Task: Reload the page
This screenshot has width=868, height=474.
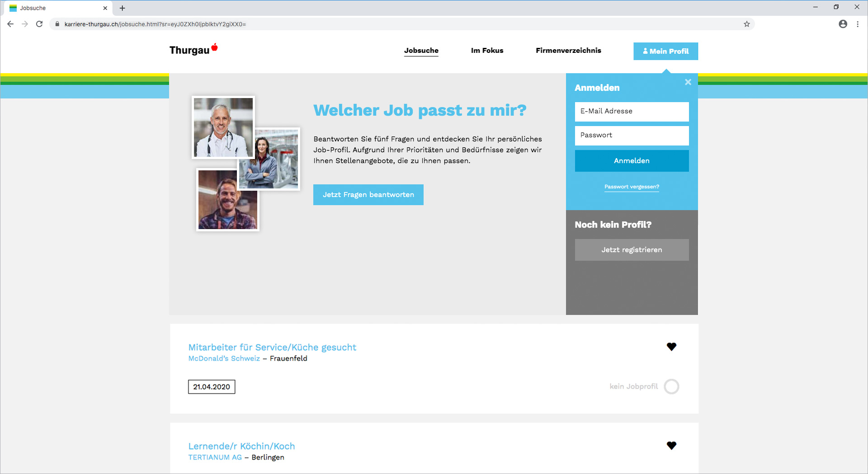Action: pos(39,24)
